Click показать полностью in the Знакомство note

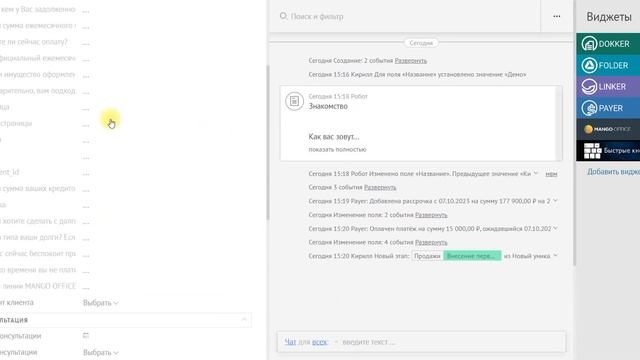point(337,149)
